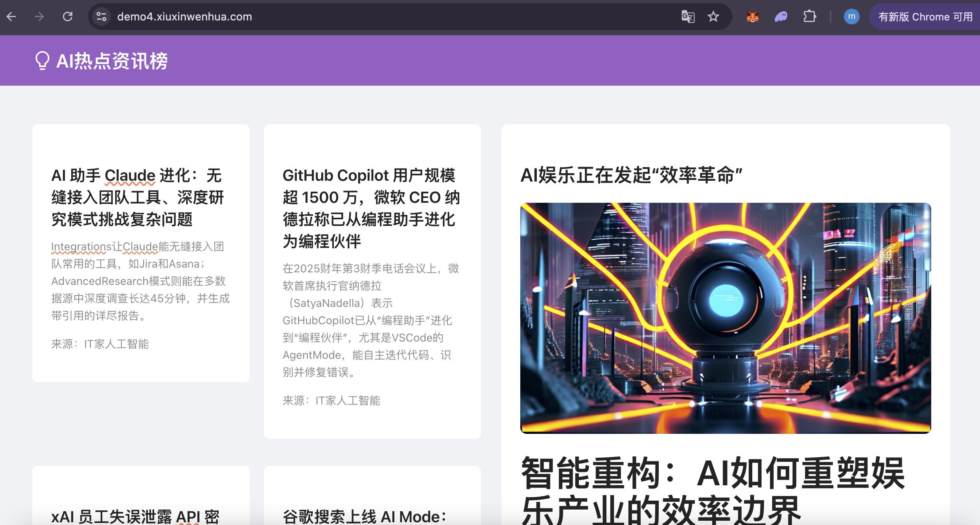Click '来源：IT家人工智能' under the Copilot article

[331, 400]
